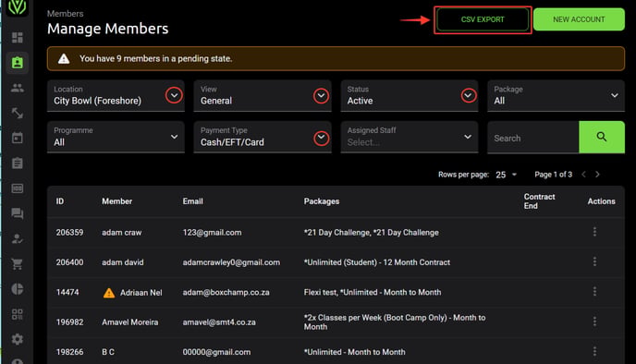Open actions menu for adam craw
Viewport: 636px width, 364px height.
(594, 232)
